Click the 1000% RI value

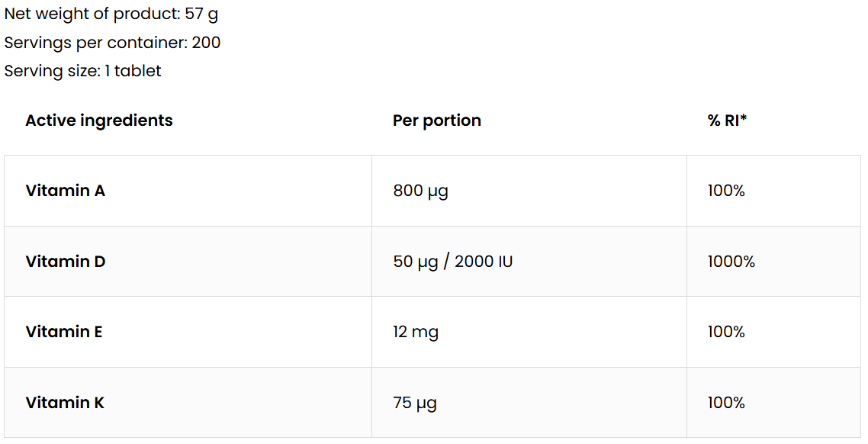pyautogui.click(x=731, y=262)
